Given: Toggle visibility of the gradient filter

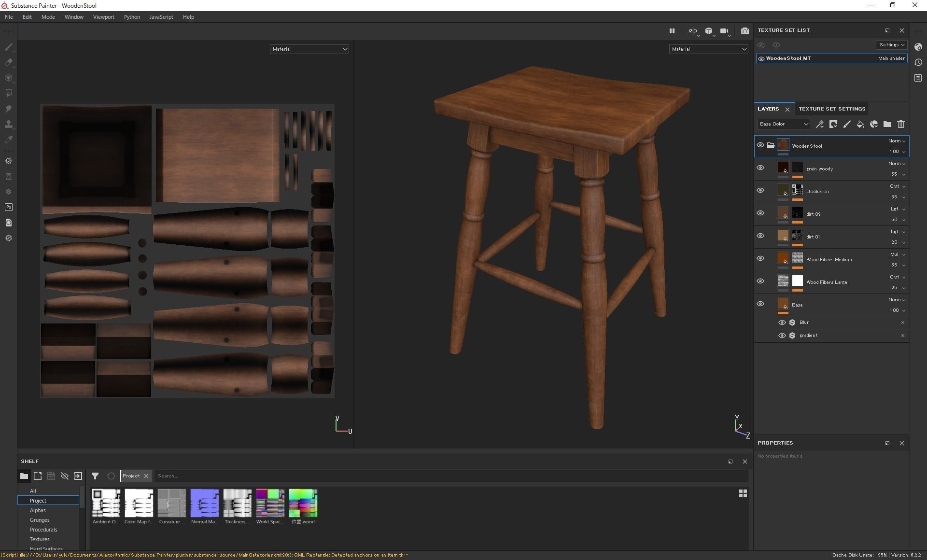Looking at the screenshot, I should (x=782, y=336).
